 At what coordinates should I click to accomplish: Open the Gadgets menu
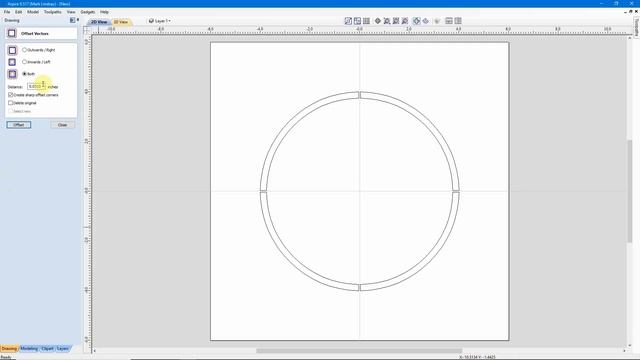coord(88,12)
